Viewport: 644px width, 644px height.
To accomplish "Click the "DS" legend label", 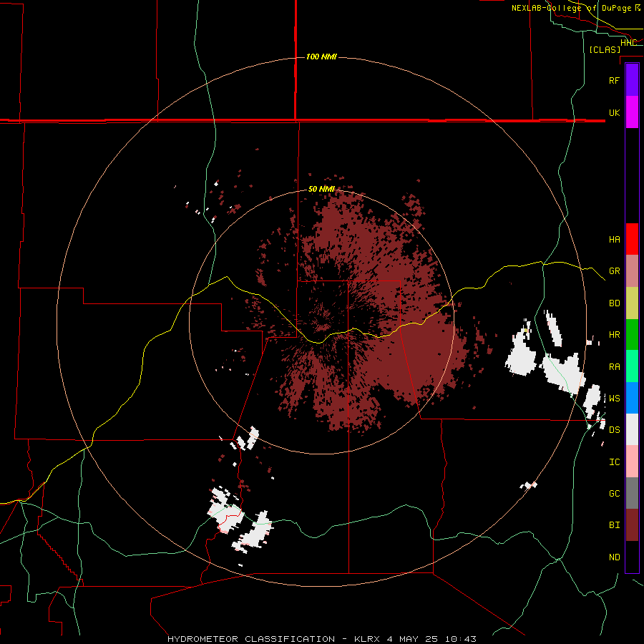I will [614, 430].
